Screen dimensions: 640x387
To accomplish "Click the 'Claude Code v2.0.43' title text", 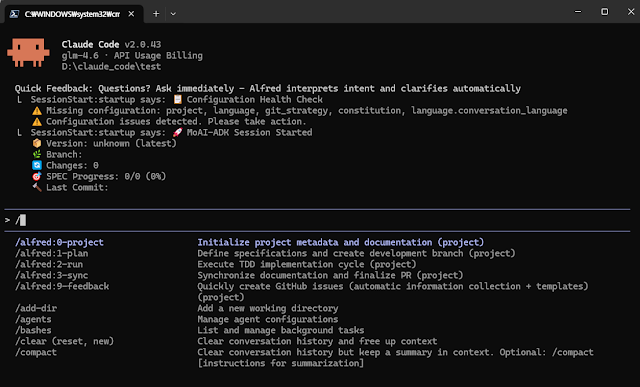I will (111, 44).
